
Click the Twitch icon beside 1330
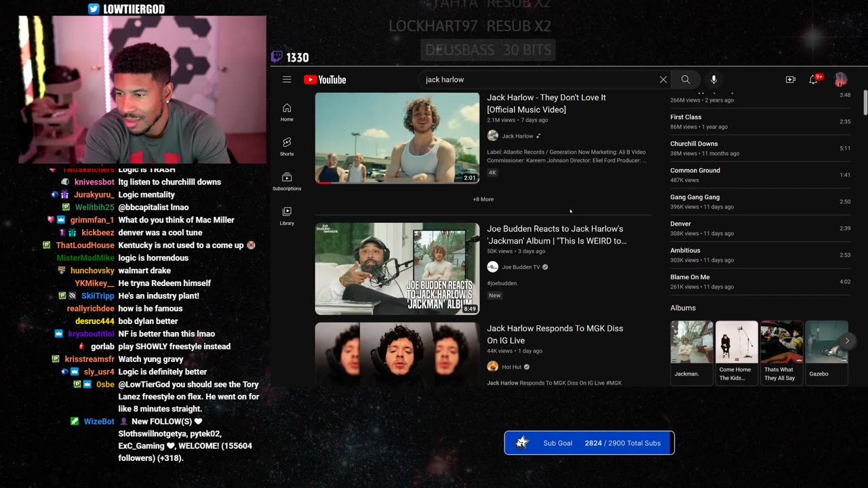[x=277, y=58]
